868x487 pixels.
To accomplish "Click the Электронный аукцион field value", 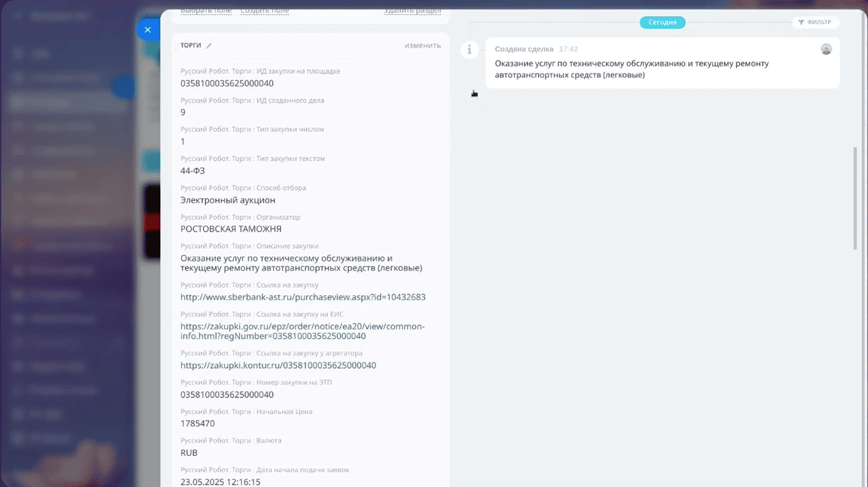I will [x=228, y=200].
